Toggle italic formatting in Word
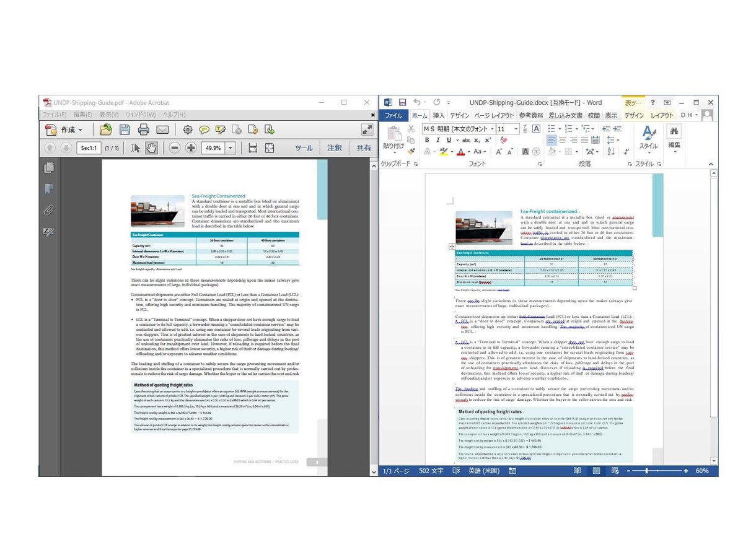This screenshot has height=534, width=756. pos(437,140)
